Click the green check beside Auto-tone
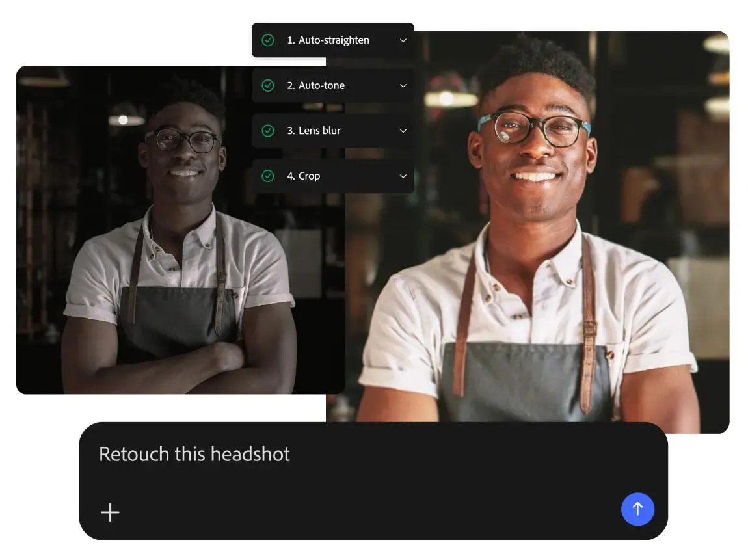The image size is (748, 560). click(x=268, y=85)
